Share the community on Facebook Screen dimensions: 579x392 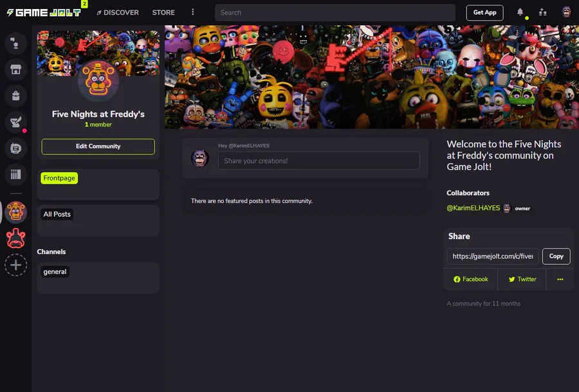coord(471,279)
